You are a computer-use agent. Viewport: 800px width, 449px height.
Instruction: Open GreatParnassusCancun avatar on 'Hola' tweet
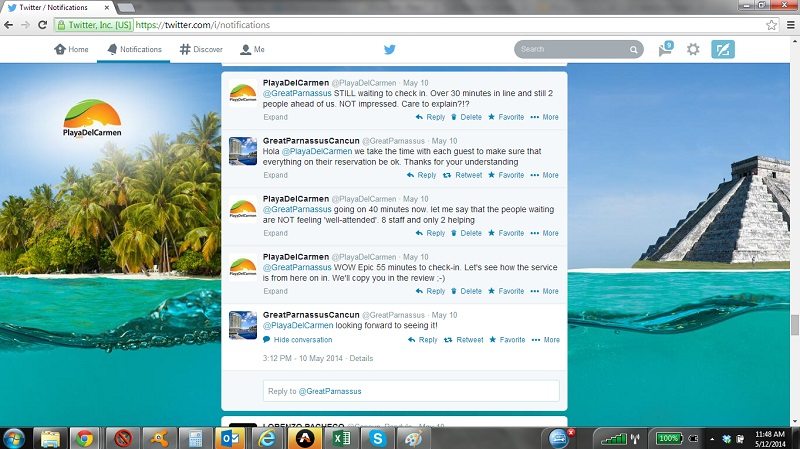click(243, 151)
